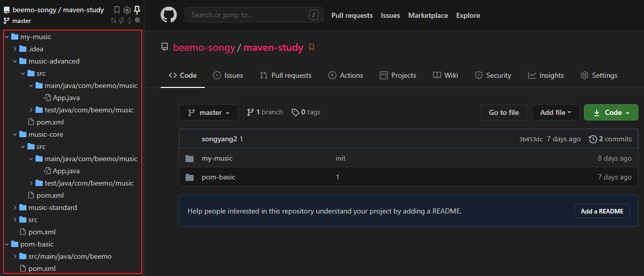The image size is (644, 276).
Task: Open the beemo-songy owner link
Action: [x=204, y=47]
